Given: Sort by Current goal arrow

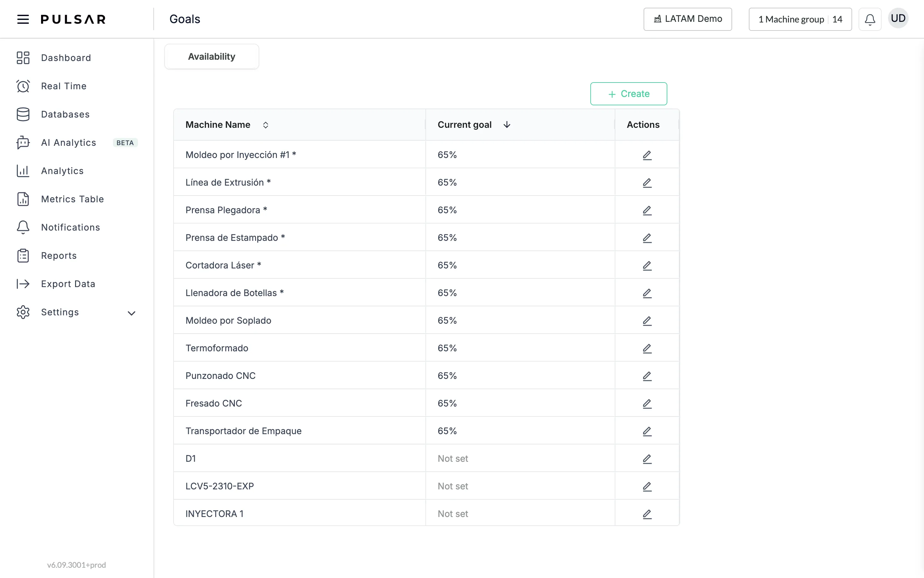Looking at the screenshot, I should (507, 125).
